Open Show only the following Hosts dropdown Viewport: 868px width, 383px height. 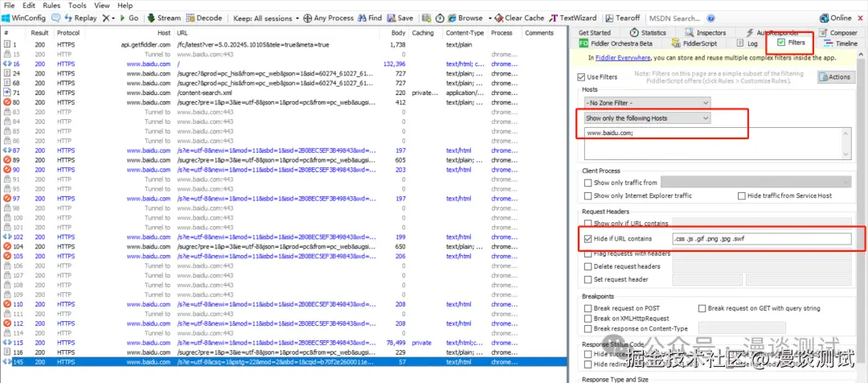[x=647, y=118]
